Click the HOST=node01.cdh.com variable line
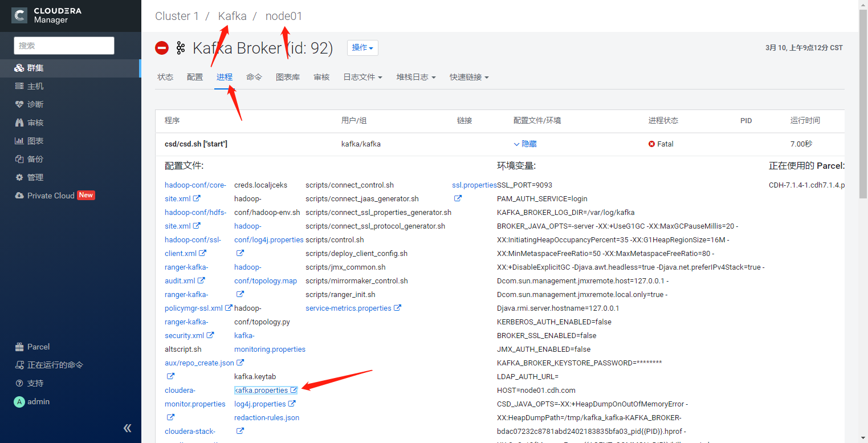Viewport: 868px width, 443px height. 536,391
